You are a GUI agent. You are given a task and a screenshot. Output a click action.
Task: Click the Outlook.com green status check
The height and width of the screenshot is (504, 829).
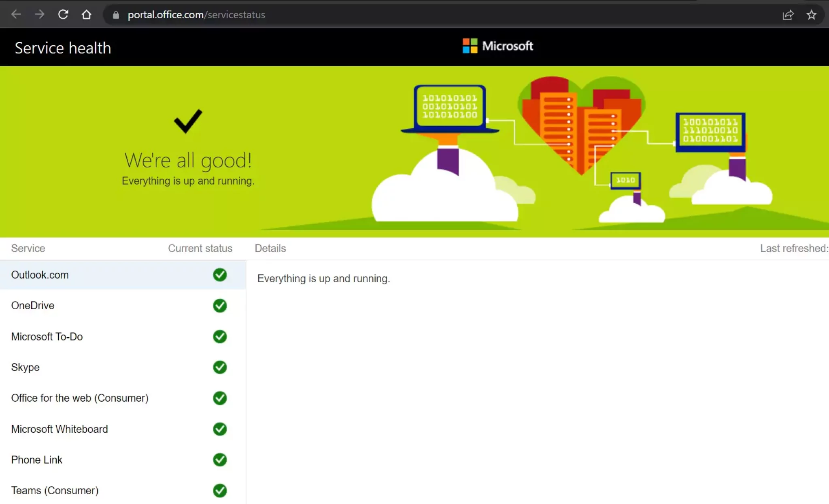pos(220,275)
